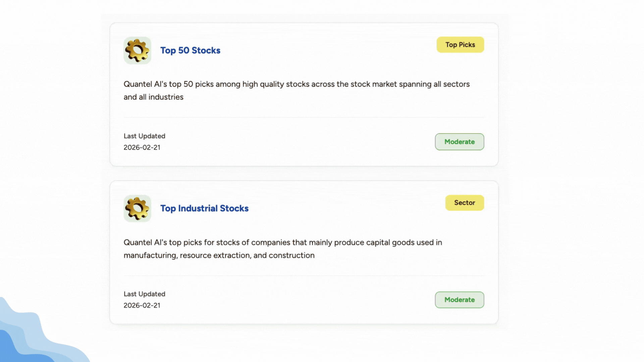
Task: Select the yellow Top Picks tag
Action: pyautogui.click(x=460, y=45)
